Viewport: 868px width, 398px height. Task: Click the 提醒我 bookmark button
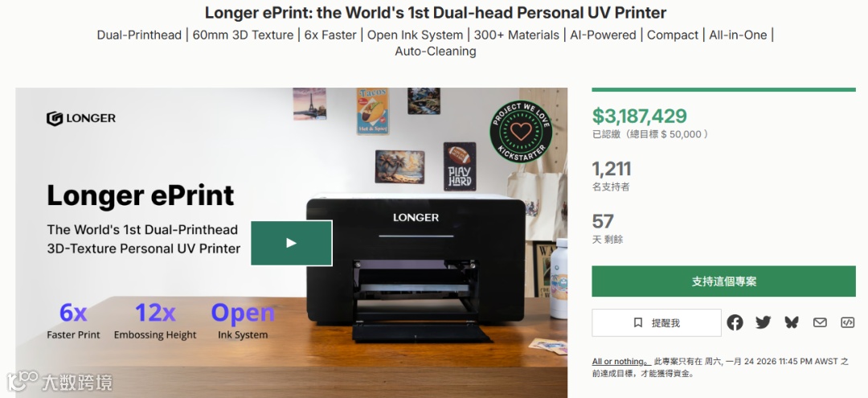pyautogui.click(x=657, y=322)
